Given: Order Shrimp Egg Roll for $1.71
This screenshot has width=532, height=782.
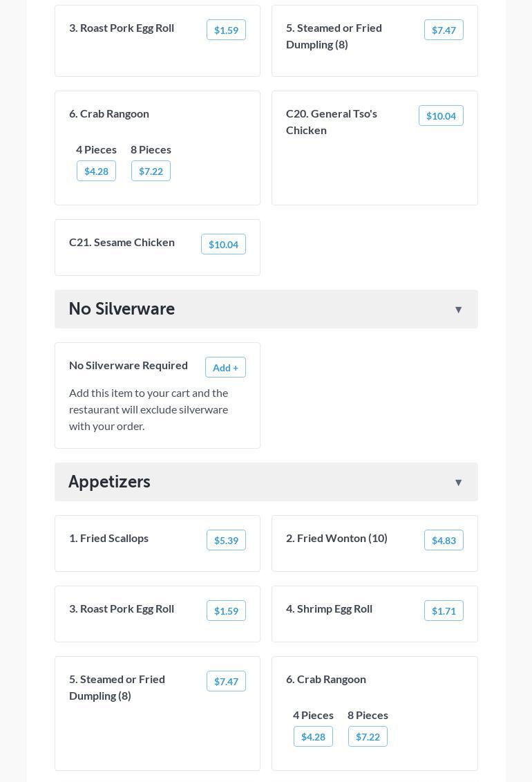Looking at the screenshot, I should [444, 611].
